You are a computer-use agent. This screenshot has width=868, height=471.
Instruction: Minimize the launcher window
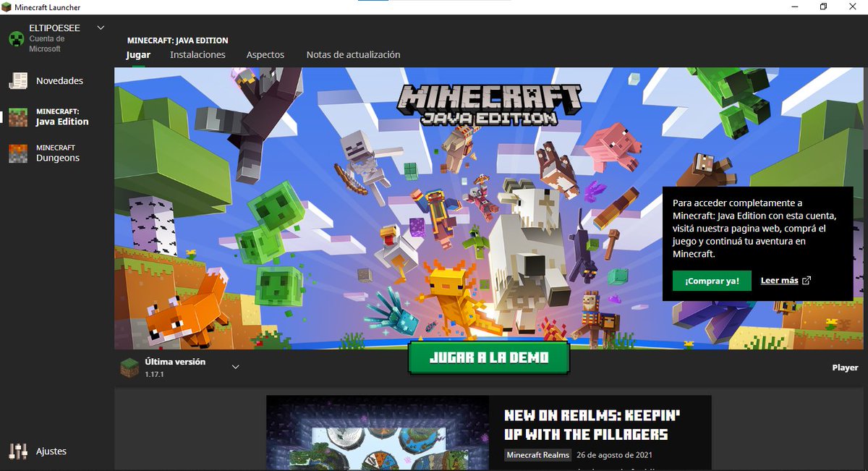click(794, 7)
